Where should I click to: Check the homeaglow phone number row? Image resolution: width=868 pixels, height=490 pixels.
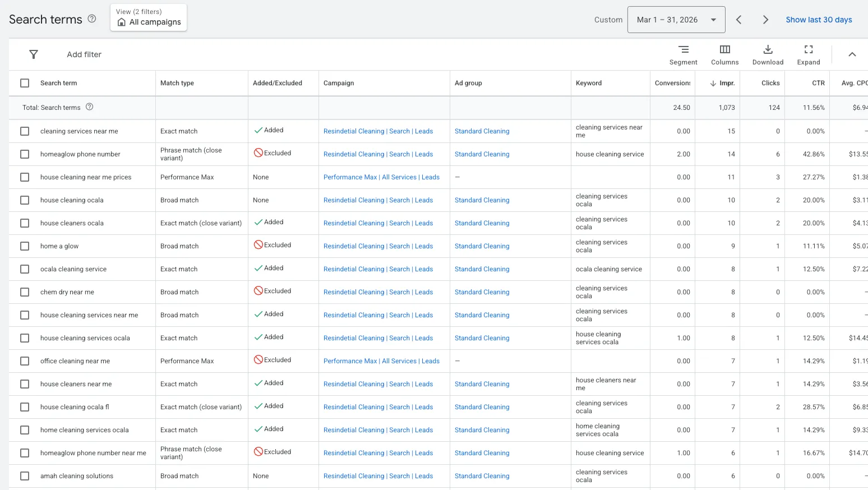[x=25, y=154]
